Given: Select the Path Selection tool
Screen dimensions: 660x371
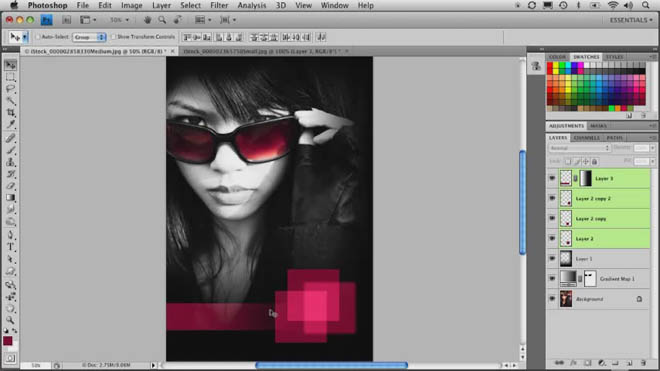Looking at the screenshot, I should (x=11, y=259).
